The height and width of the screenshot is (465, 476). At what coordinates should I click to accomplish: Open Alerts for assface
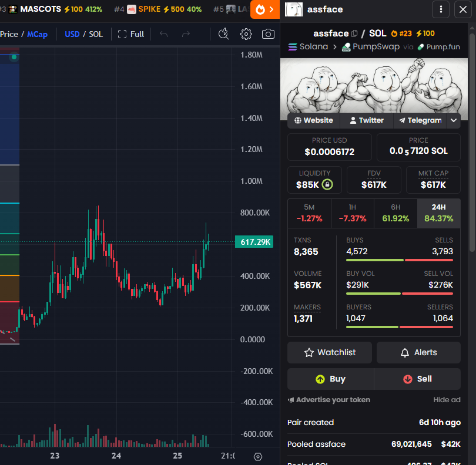pyautogui.click(x=418, y=352)
